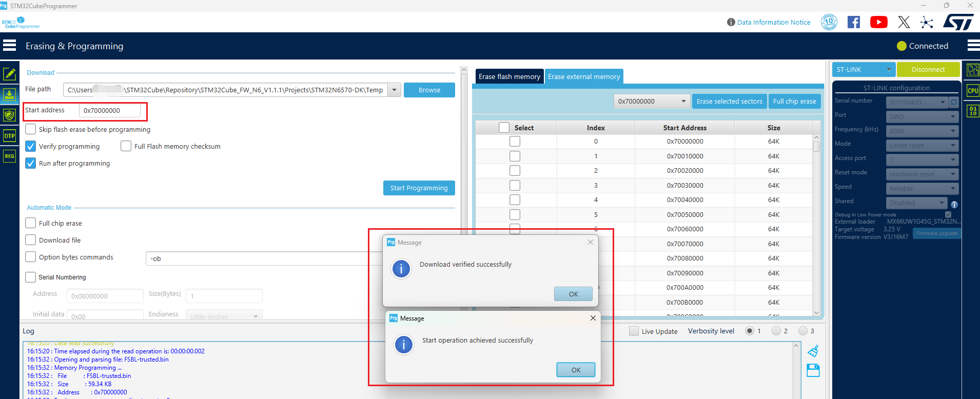Toggle the Live Update checkbox
Image resolution: width=980 pixels, height=399 pixels.
[x=634, y=331]
